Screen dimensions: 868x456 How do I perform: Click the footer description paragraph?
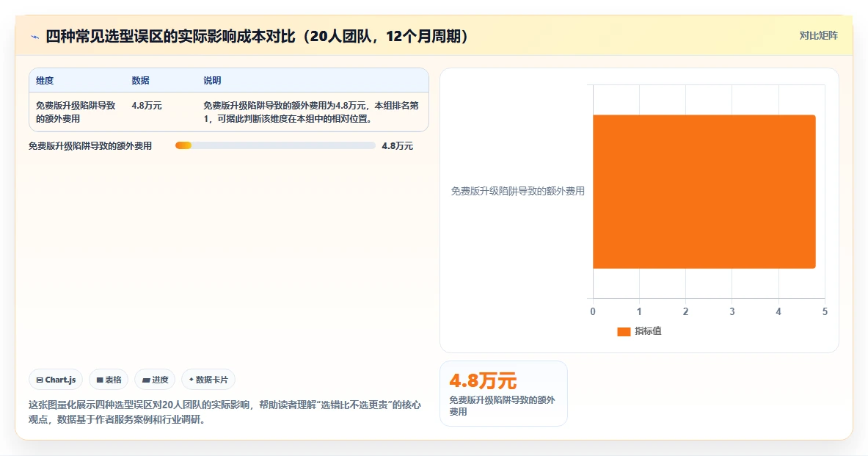coord(225,412)
